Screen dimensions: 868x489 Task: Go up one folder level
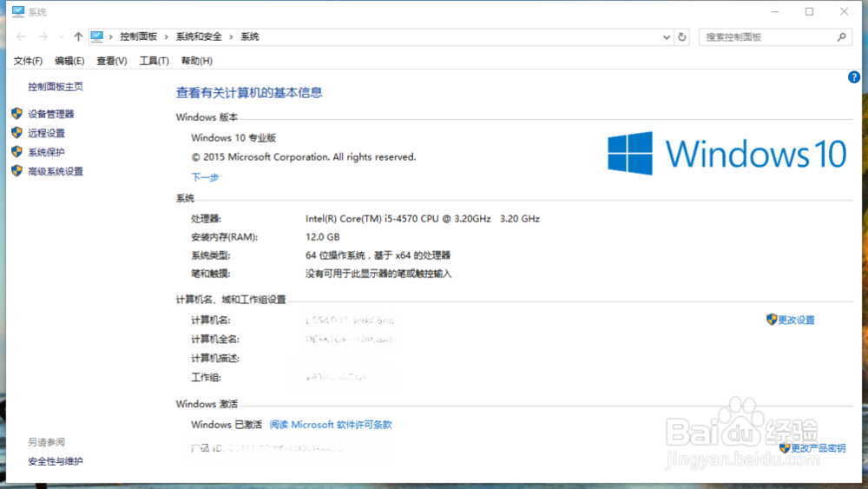pos(78,36)
